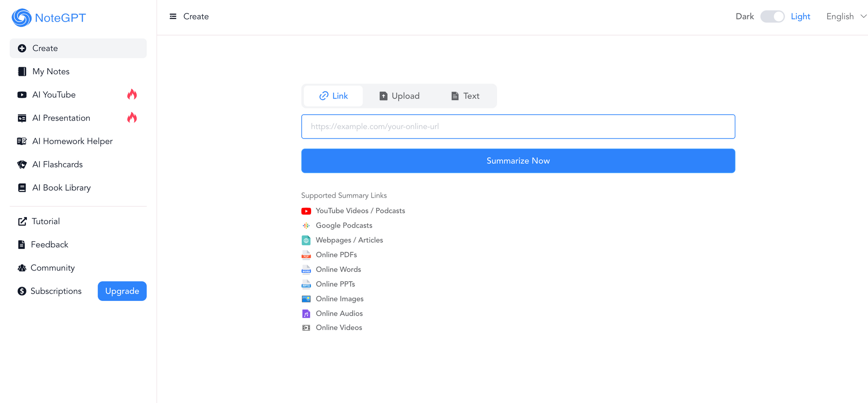The image size is (868, 403).
Task: Open My Notes in the sidebar
Action: (x=78, y=72)
